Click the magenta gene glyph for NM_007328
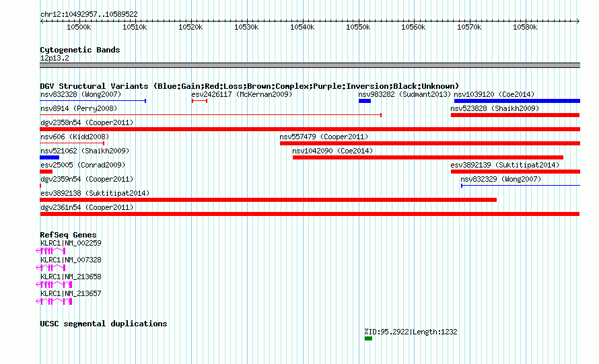Screen dimensions: 599x364 pos(50,268)
